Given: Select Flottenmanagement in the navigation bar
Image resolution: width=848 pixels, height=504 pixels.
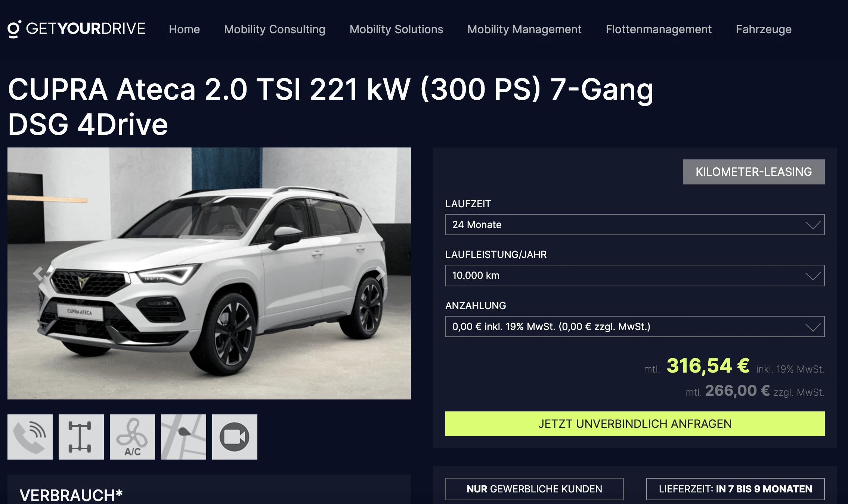Looking at the screenshot, I should click(659, 29).
